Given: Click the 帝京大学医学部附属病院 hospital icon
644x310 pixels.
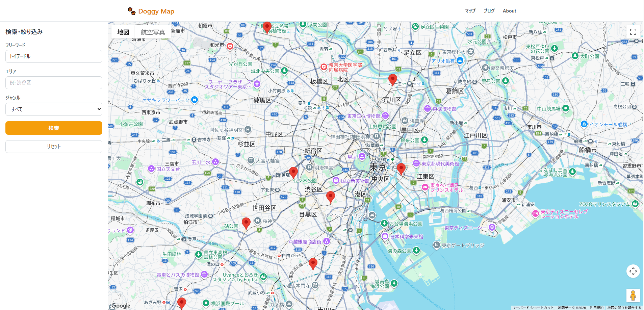Looking at the screenshot, I should point(324,67).
